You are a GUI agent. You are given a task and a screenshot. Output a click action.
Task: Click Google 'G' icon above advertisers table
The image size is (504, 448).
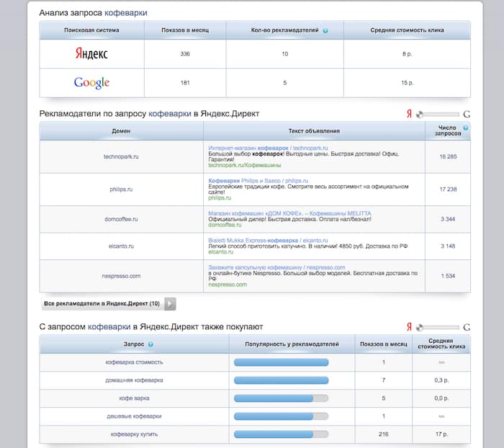[x=467, y=114]
